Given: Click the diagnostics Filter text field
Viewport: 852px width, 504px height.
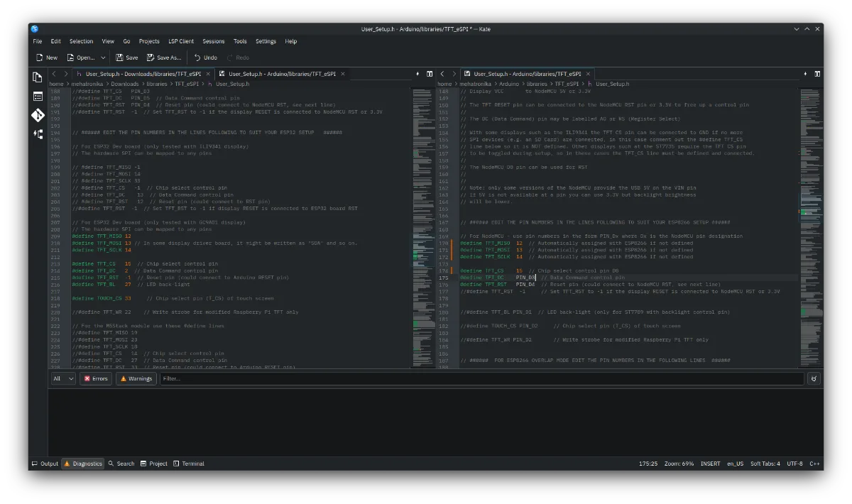Looking at the screenshot, I should [x=483, y=379].
